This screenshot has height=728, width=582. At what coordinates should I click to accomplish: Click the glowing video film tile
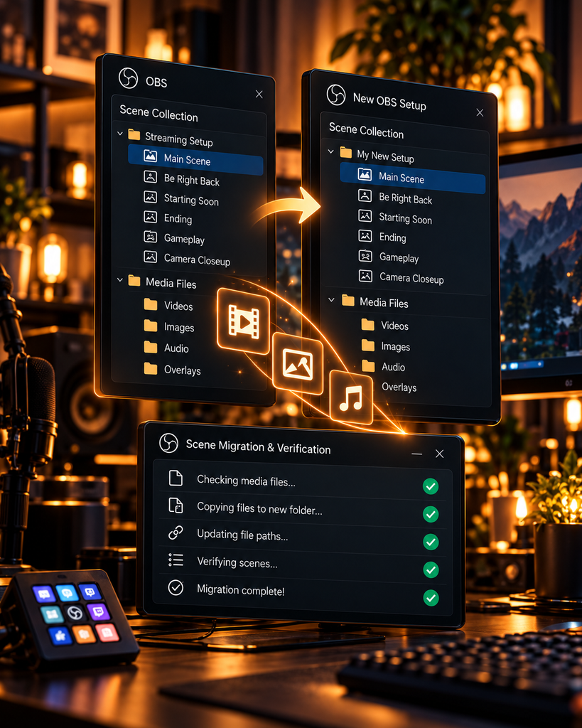click(243, 321)
